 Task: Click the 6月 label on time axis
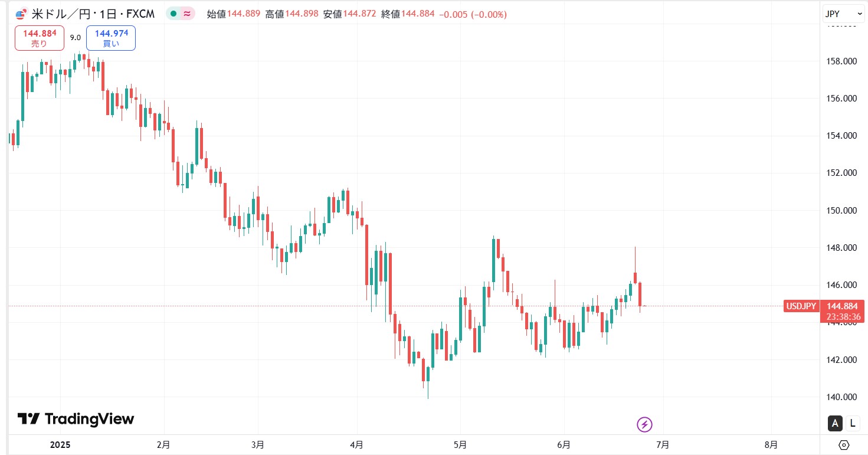564,445
